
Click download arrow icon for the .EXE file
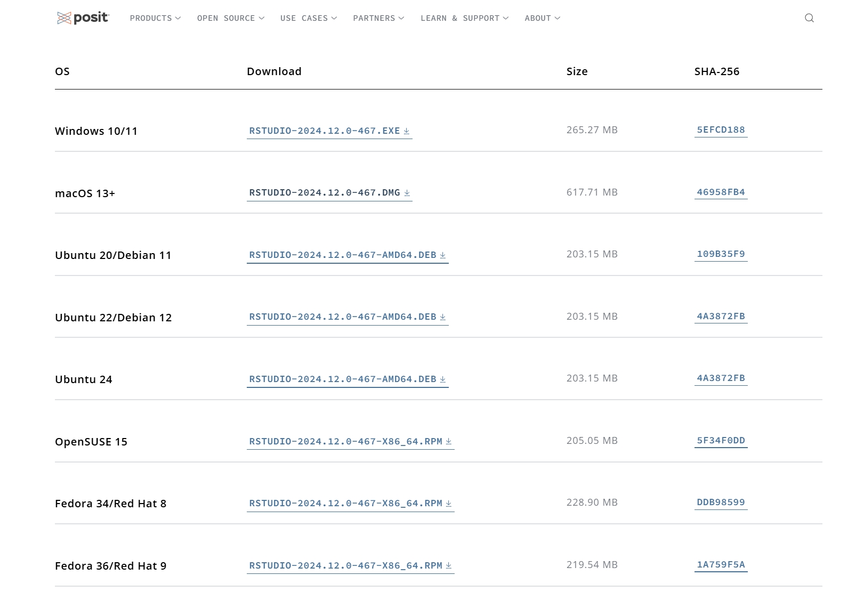[407, 131]
